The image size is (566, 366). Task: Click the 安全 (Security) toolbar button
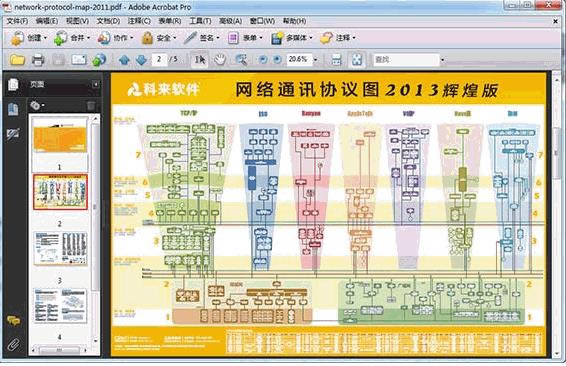coord(158,38)
